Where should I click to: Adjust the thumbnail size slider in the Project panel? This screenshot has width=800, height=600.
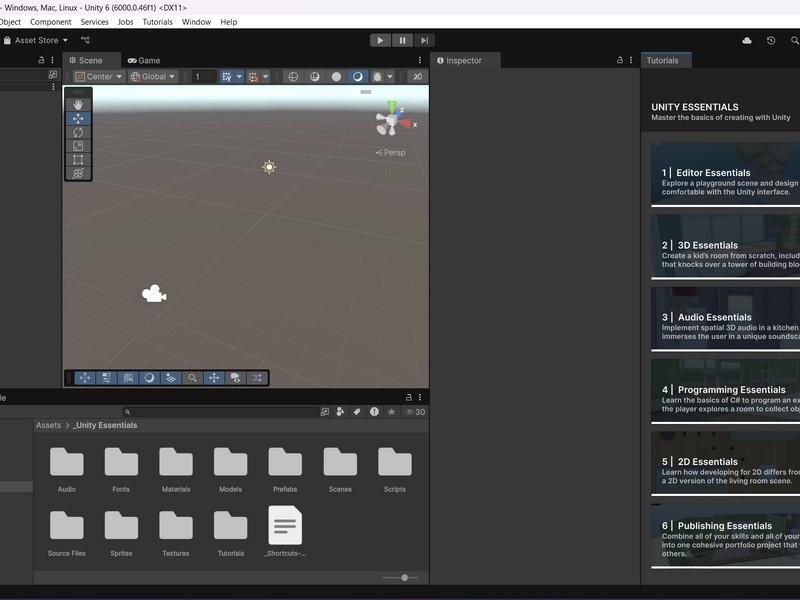[404, 577]
